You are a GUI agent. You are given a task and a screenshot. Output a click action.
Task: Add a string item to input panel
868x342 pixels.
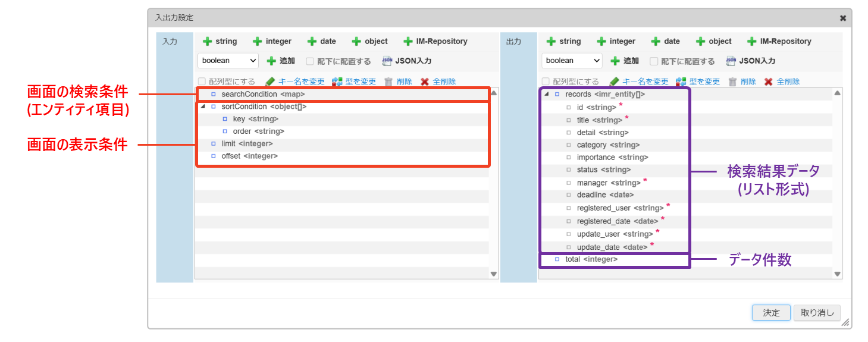coord(220,42)
